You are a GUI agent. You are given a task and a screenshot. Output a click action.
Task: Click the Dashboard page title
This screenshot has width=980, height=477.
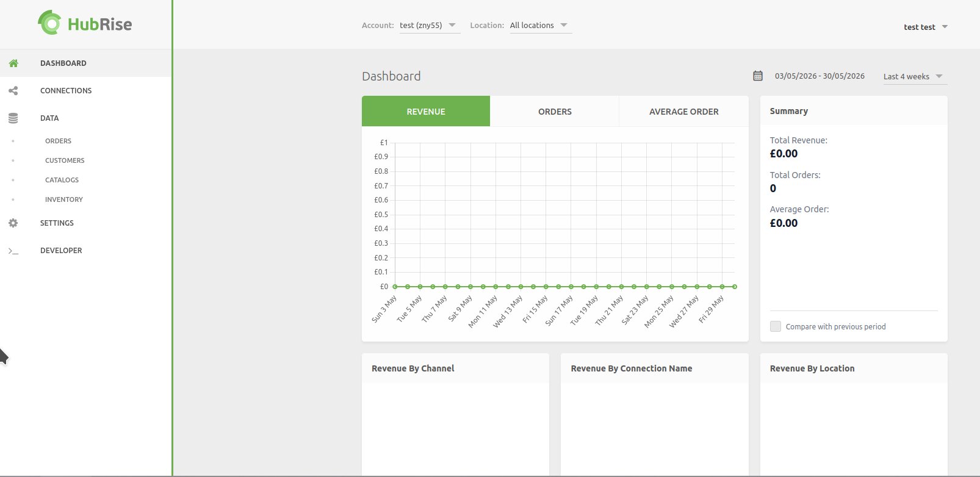pyautogui.click(x=391, y=76)
